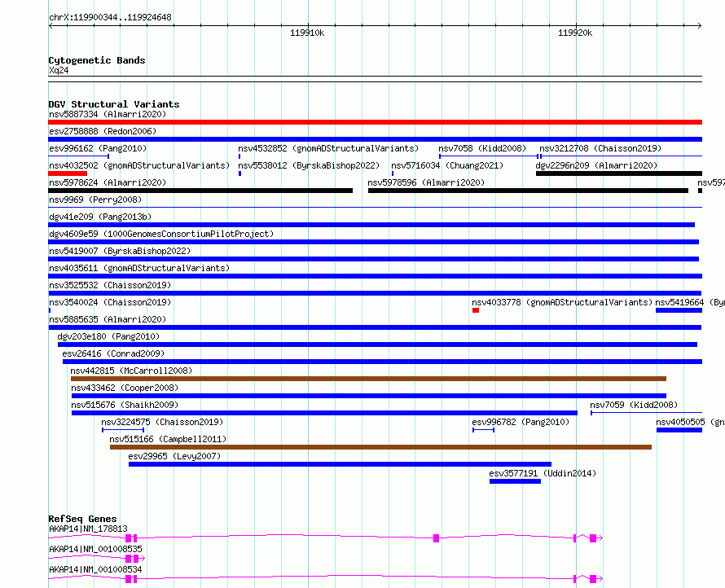
Task: Click dgv41e209 (Pang2013b) variant label
Action: click(x=100, y=217)
